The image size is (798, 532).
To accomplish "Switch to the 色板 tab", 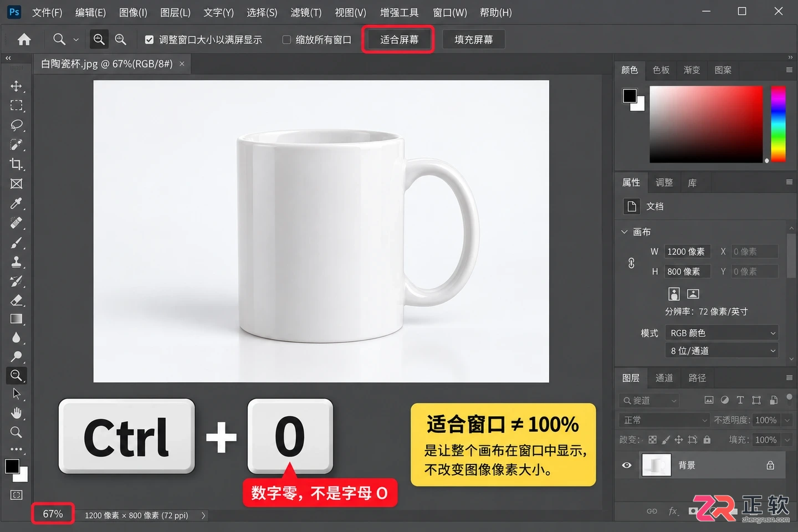I will 661,70.
